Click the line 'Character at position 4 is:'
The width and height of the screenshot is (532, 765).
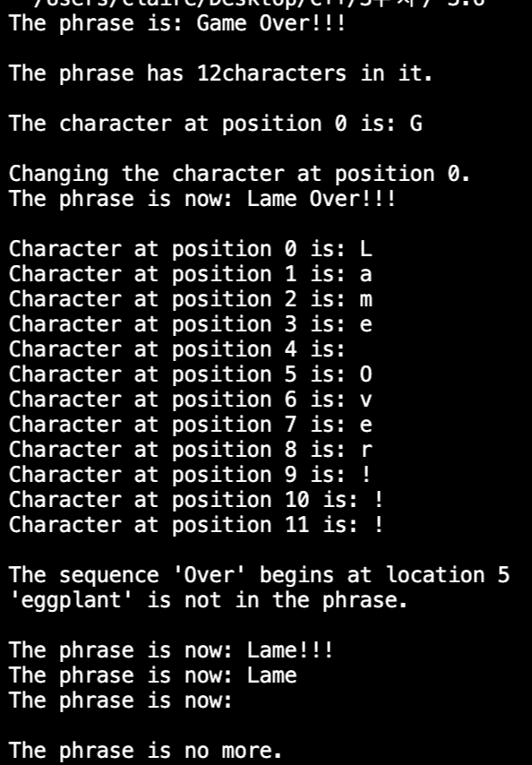177,349
